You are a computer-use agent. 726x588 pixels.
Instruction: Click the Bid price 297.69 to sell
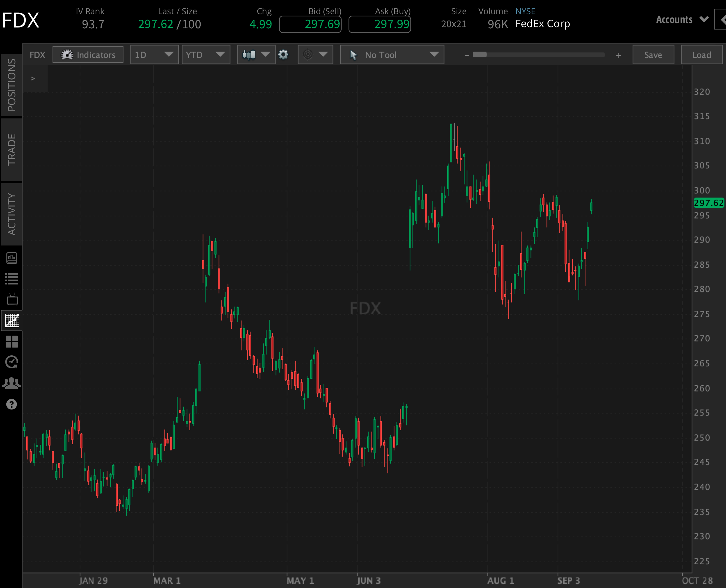(310, 24)
